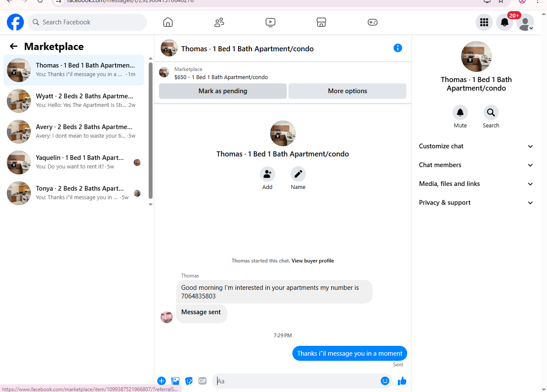The height and width of the screenshot is (392, 547).
Task: Open the Yaquelin 1 Bed 1 Bath conversation
Action: coord(74,162)
